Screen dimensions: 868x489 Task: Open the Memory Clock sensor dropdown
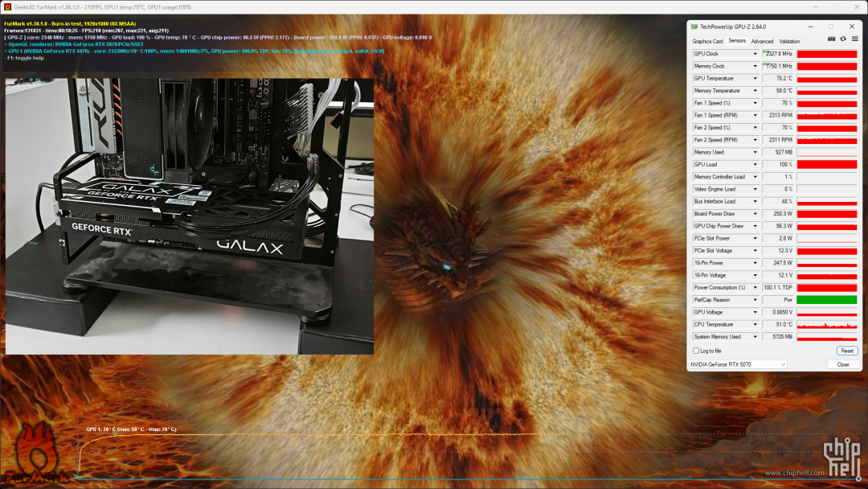755,66
